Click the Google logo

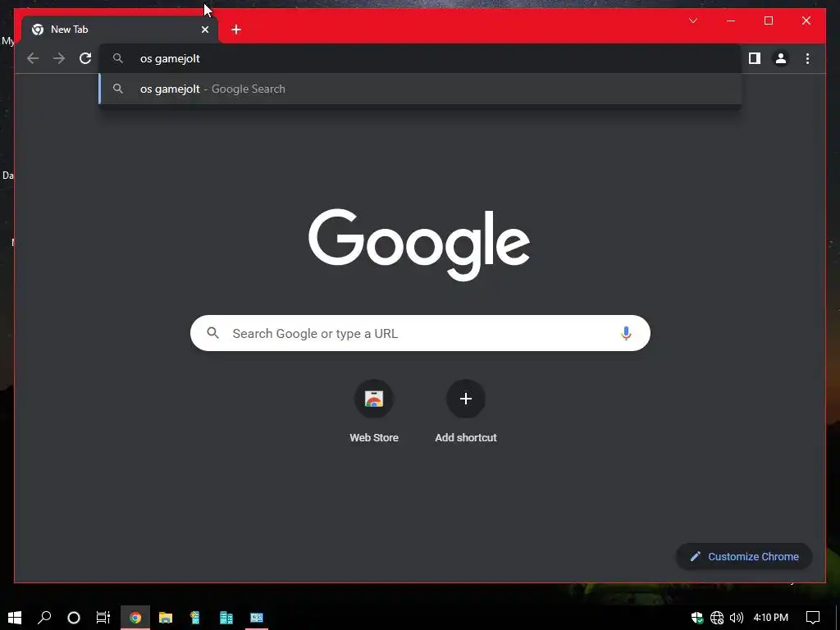tap(419, 244)
